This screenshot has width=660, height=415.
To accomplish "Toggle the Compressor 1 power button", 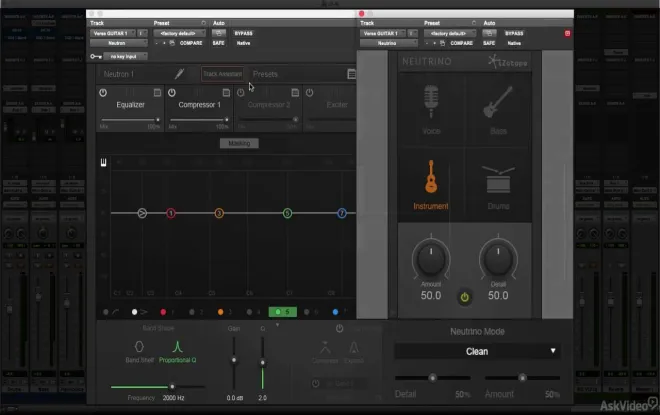I will click(x=172, y=93).
